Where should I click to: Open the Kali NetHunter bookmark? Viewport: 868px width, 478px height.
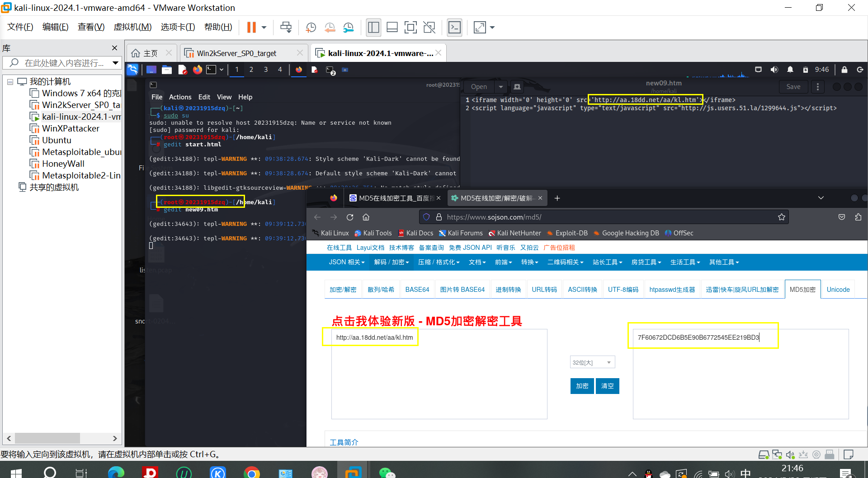(514, 233)
